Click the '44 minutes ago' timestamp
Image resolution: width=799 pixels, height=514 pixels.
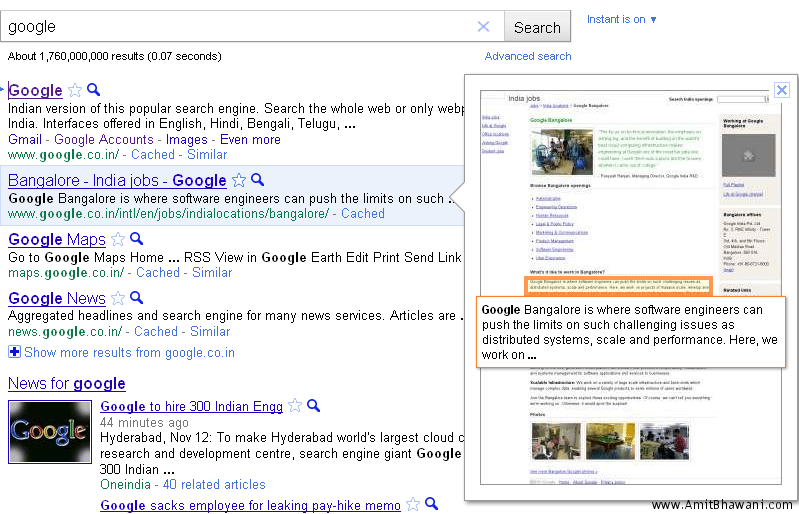[x=144, y=422]
